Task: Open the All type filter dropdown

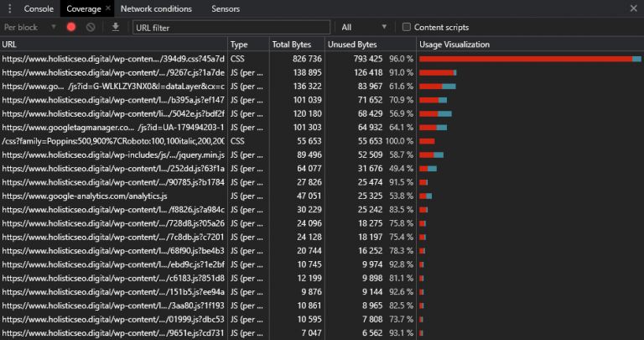Action: click(364, 27)
